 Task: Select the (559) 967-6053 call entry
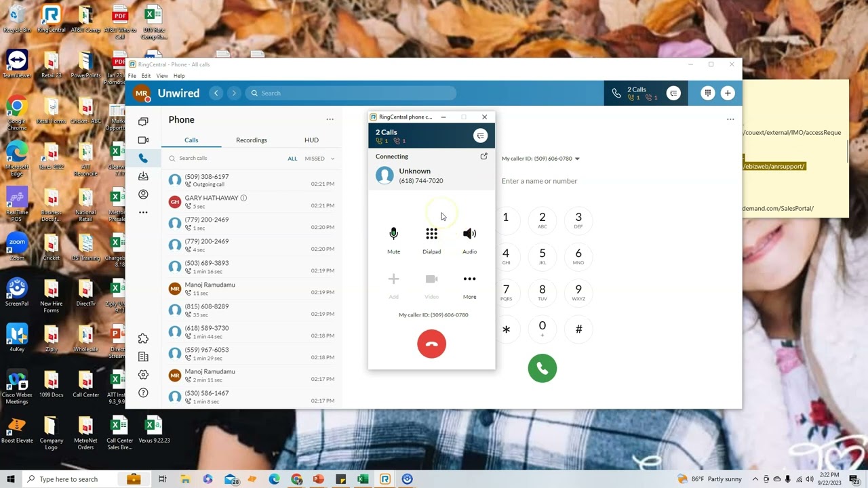(251, 354)
